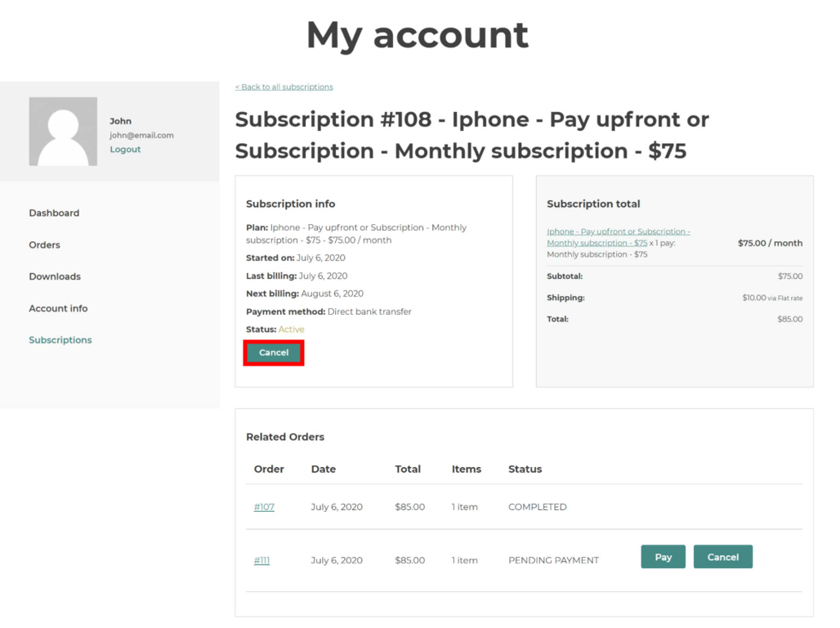
Task: Open order #111 details
Action: click(x=261, y=560)
